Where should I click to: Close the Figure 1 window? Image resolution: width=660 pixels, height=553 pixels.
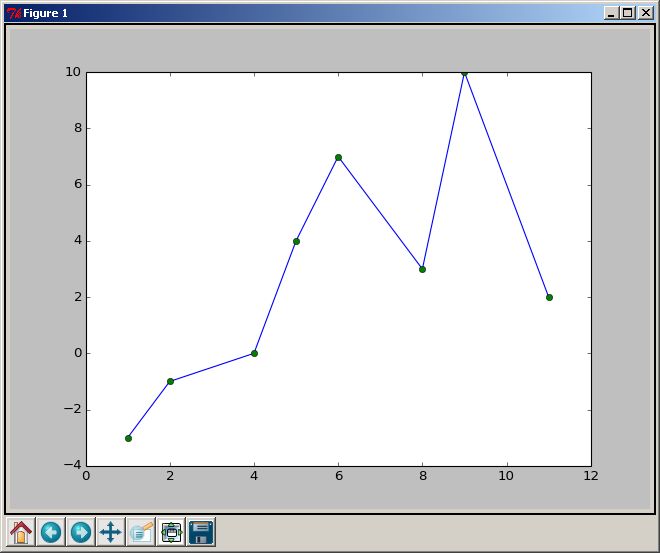coord(645,13)
